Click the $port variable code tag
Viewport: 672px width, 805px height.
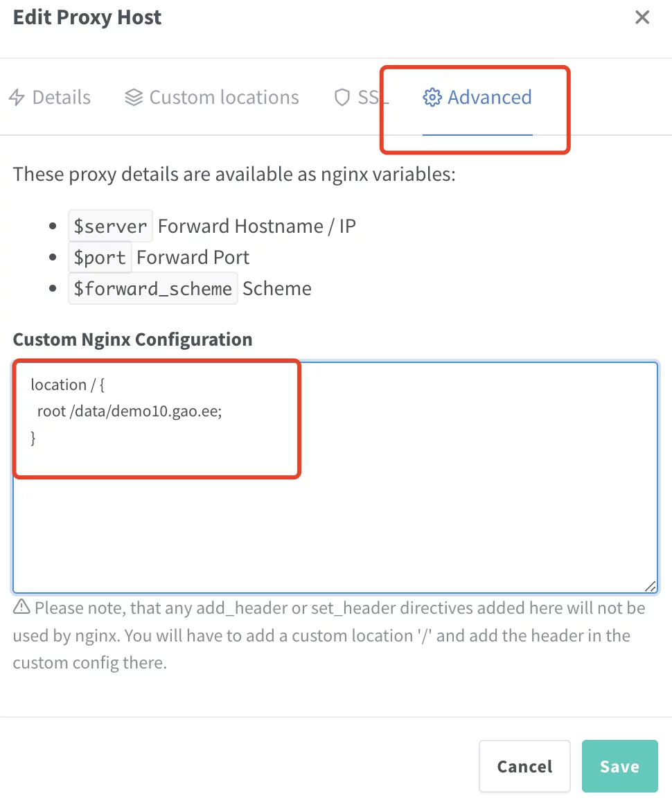click(x=100, y=258)
